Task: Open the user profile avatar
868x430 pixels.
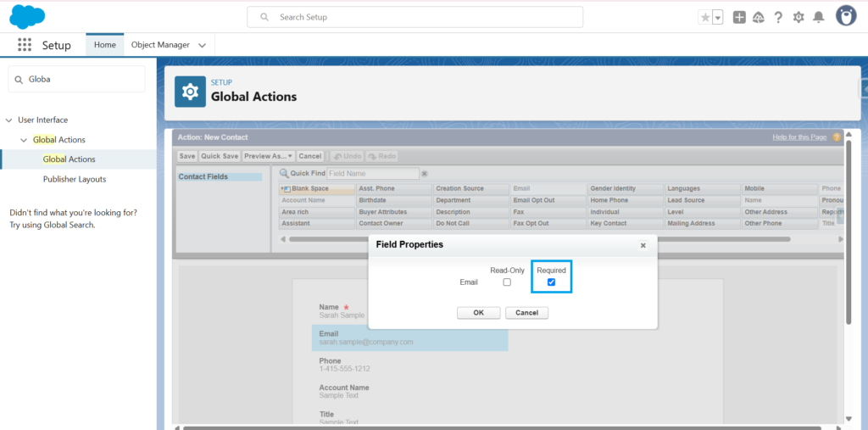Action: click(845, 16)
